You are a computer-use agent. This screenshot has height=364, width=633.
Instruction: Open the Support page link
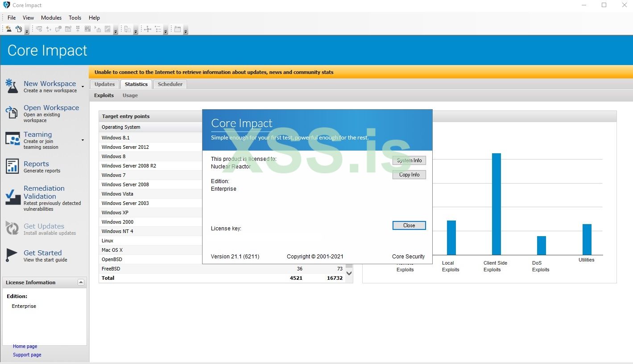(27, 355)
